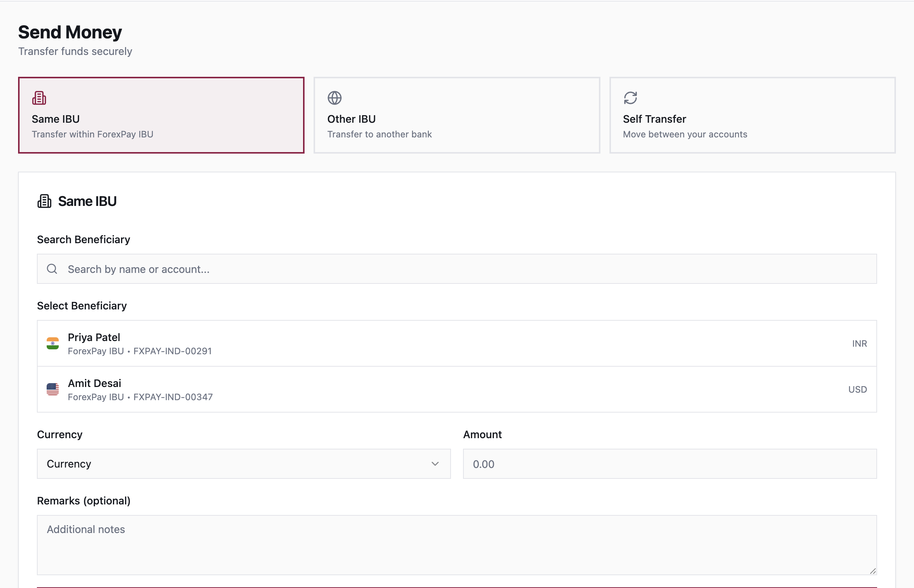Open the Currency dropdown

coord(244,463)
